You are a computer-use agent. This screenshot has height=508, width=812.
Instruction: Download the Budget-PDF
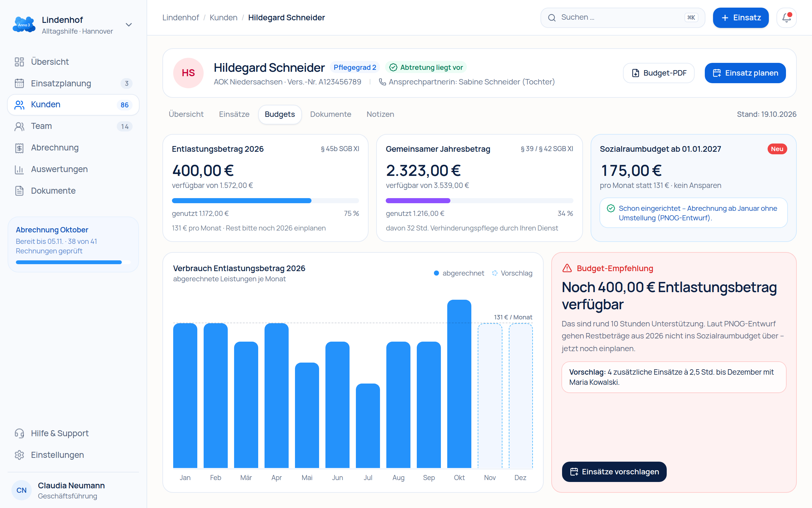[659, 73]
